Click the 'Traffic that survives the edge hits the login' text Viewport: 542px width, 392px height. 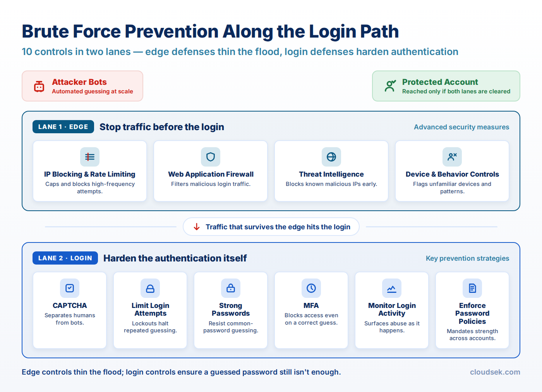(x=278, y=227)
